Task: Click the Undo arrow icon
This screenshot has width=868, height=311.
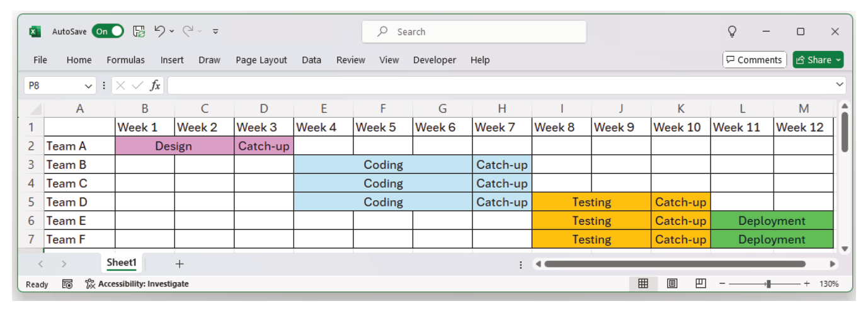Action: (159, 31)
